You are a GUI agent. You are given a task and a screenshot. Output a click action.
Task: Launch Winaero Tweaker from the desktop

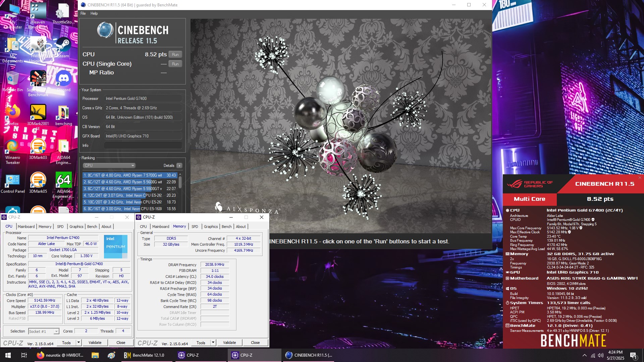pyautogui.click(x=12, y=151)
